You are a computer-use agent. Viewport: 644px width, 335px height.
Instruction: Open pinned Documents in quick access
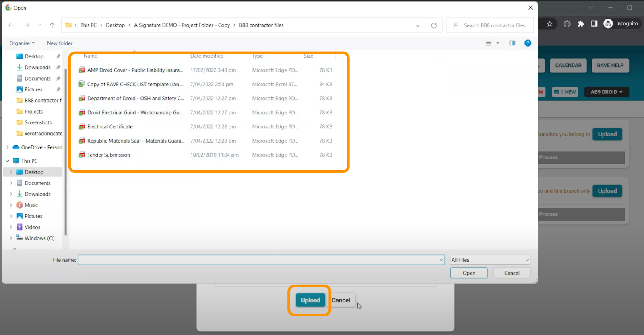37,79
